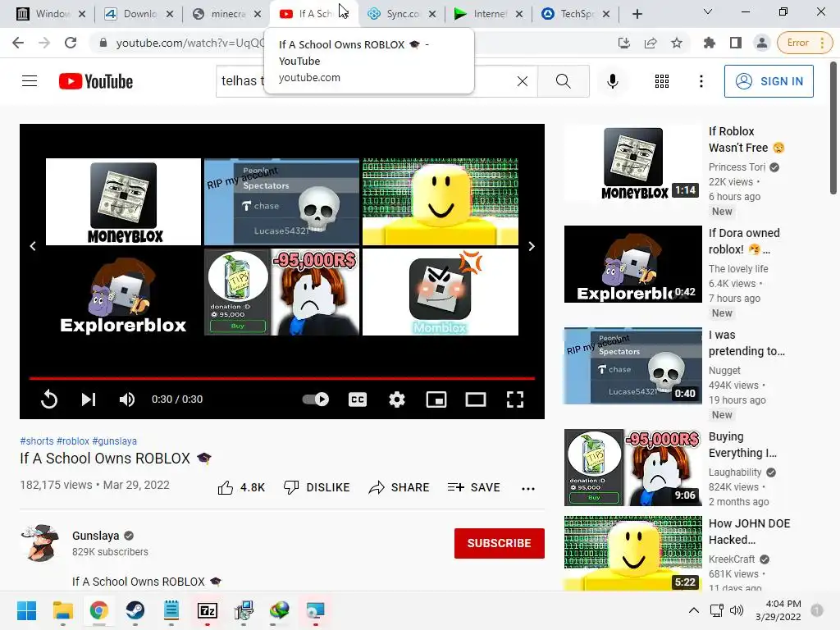Switch to the Windows browser tab

(x=52, y=14)
